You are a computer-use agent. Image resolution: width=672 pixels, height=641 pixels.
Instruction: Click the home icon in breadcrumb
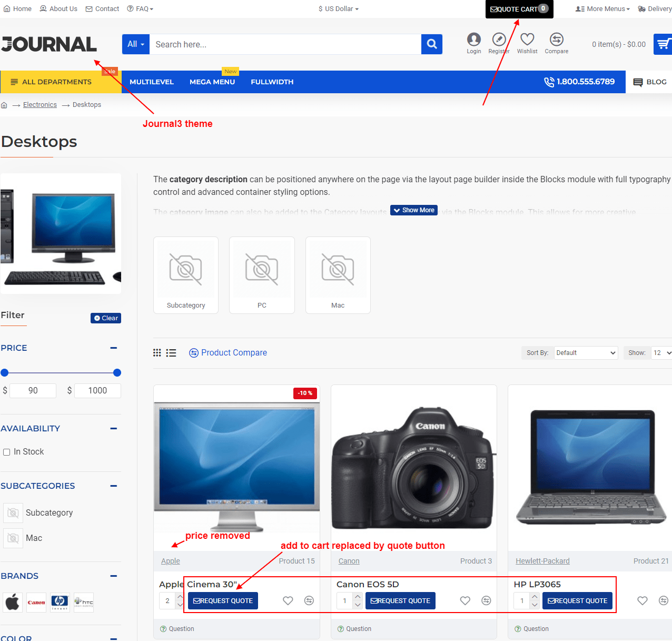click(4, 105)
